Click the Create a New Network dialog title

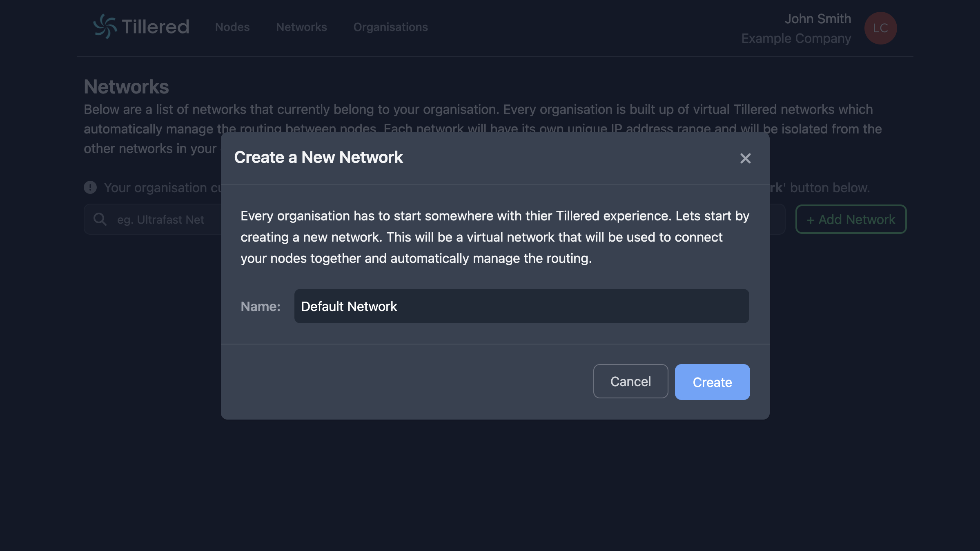click(318, 157)
